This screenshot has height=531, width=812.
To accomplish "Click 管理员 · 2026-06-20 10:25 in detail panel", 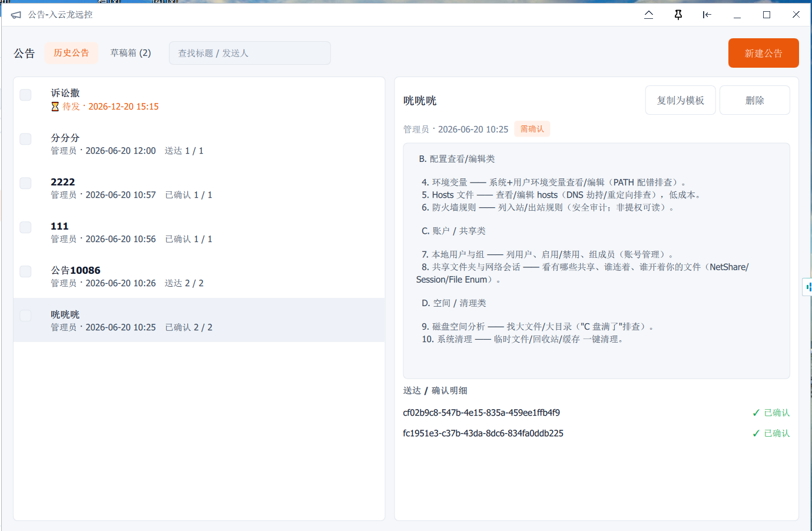I will (x=456, y=129).
